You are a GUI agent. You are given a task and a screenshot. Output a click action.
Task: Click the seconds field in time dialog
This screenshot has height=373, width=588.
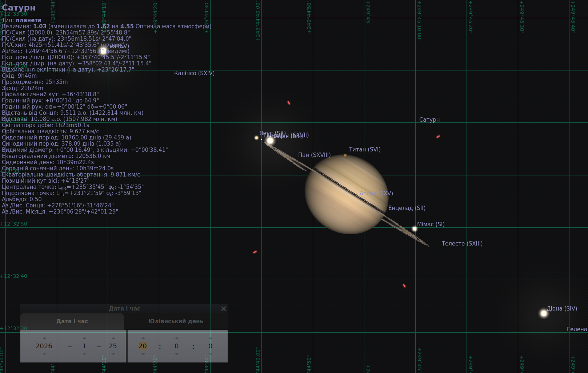coord(211,346)
